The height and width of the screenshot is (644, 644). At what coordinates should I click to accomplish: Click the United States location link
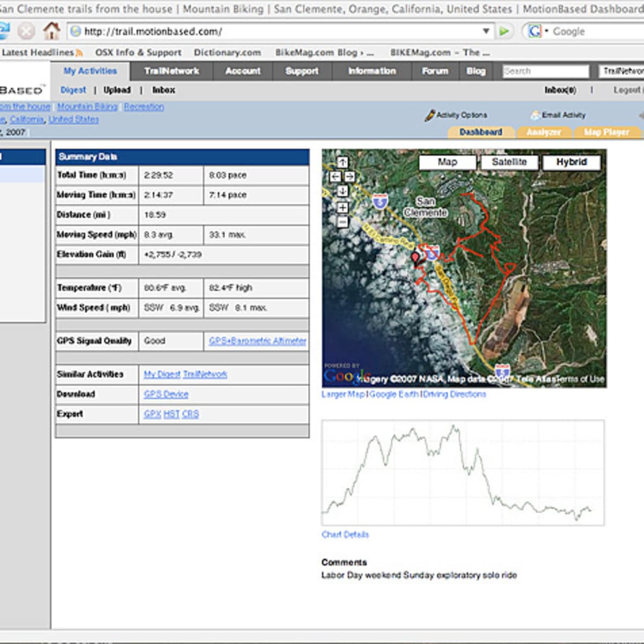74,119
